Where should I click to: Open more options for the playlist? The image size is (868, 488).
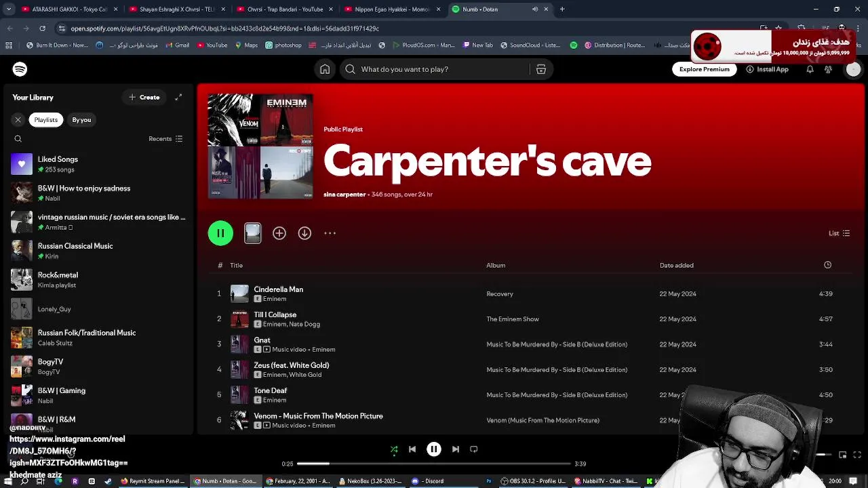point(330,233)
